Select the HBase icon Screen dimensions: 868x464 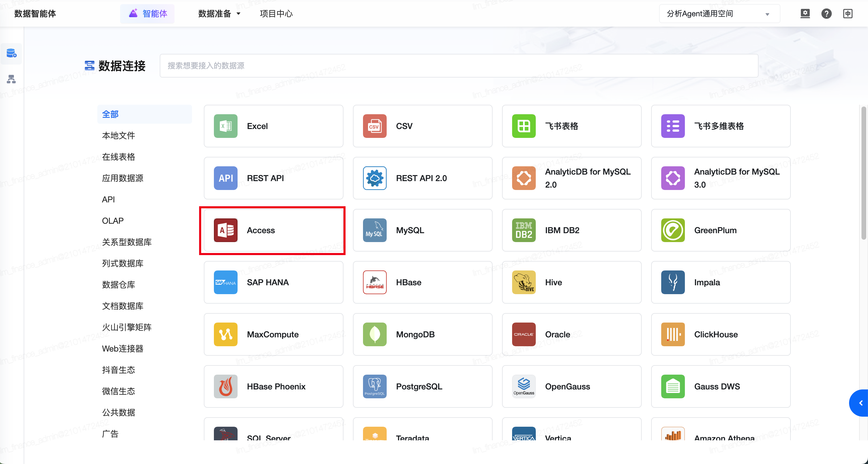coord(374,282)
